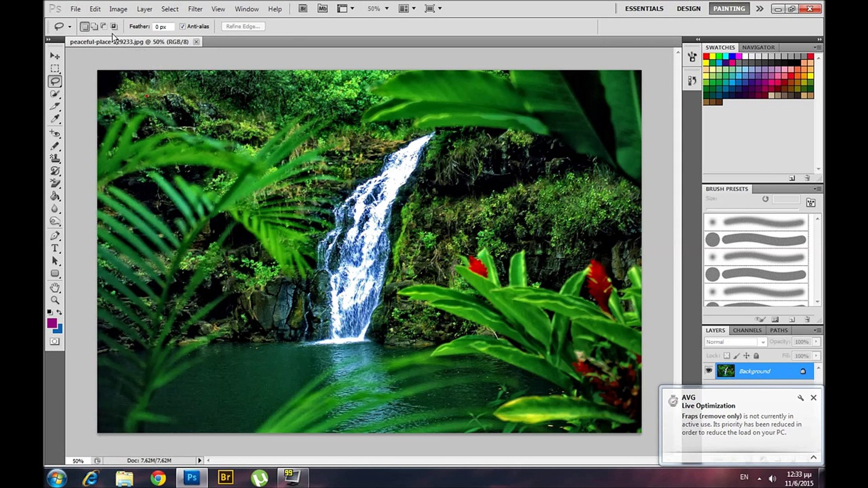
Task: Select the Rectangle shape tool
Action: pos(55,274)
